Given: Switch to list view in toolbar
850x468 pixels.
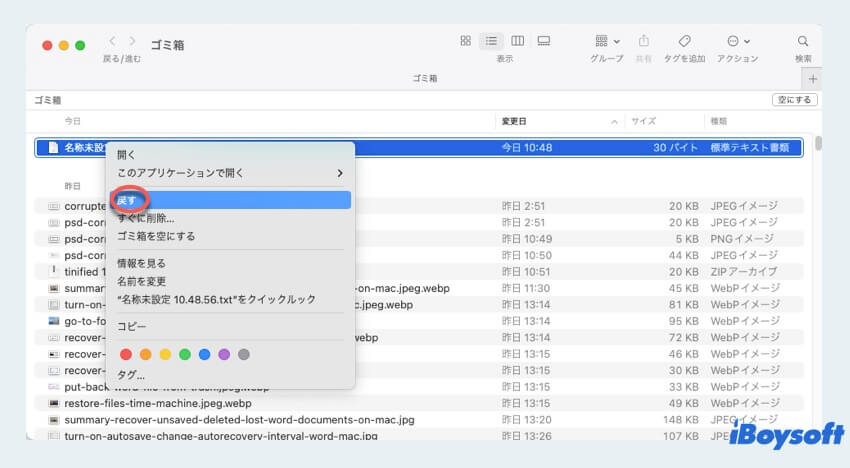Looking at the screenshot, I should (x=491, y=41).
